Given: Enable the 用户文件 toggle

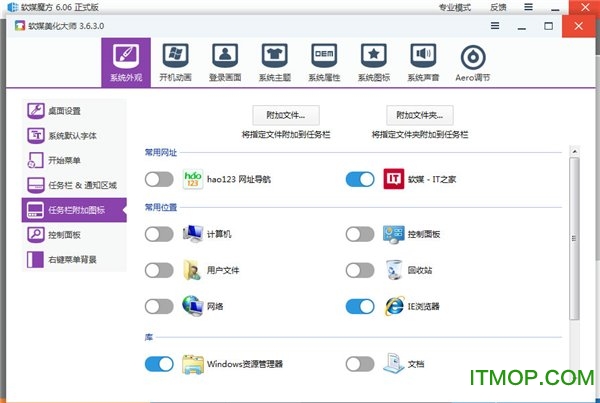Looking at the screenshot, I should tap(159, 270).
